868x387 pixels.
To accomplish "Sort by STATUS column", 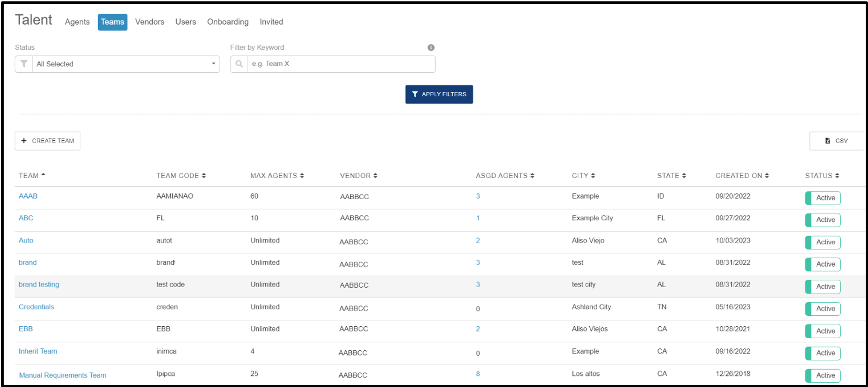I will (x=822, y=176).
